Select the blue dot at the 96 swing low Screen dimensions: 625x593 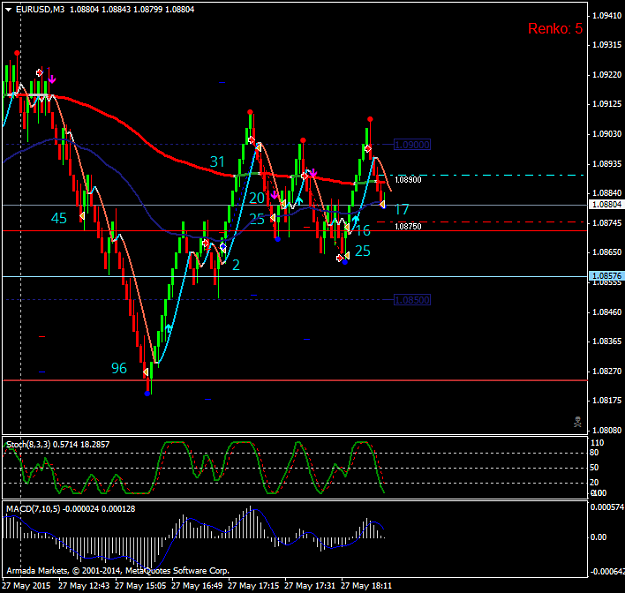click(147, 394)
